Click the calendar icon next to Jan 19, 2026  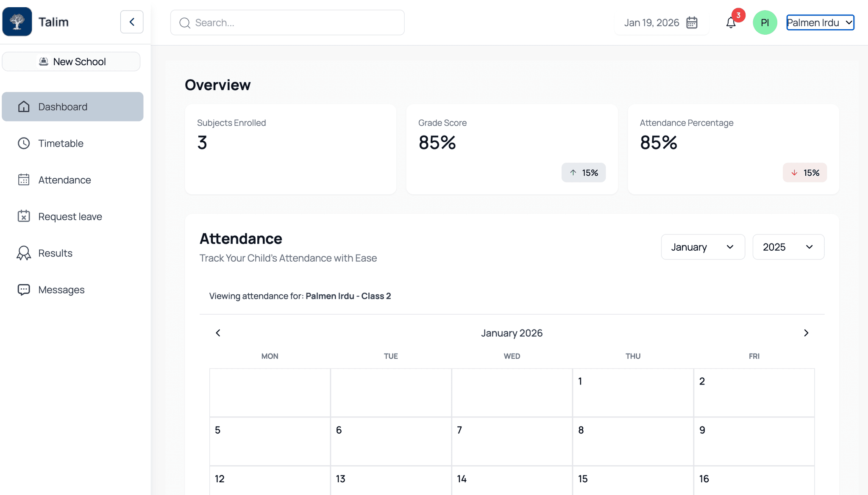click(692, 22)
